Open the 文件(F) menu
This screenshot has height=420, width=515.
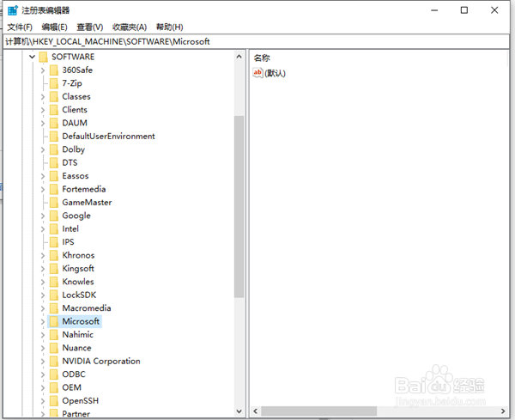pos(20,27)
